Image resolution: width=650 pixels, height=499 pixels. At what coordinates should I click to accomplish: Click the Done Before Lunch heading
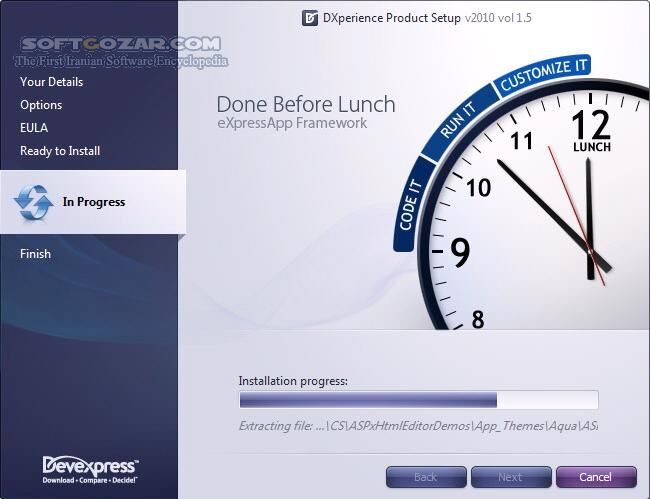tap(306, 104)
